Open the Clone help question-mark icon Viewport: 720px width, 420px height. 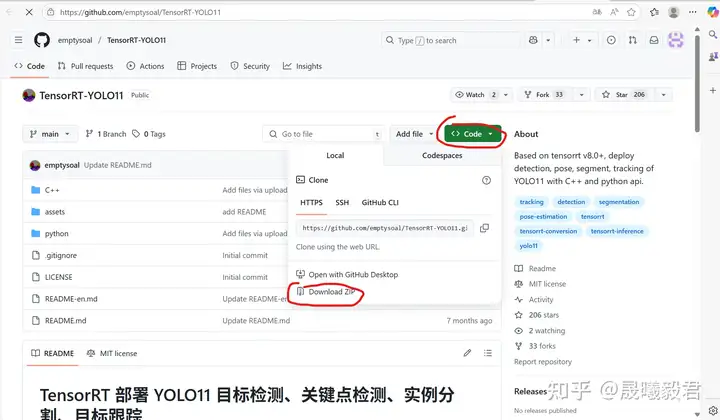[x=486, y=180]
